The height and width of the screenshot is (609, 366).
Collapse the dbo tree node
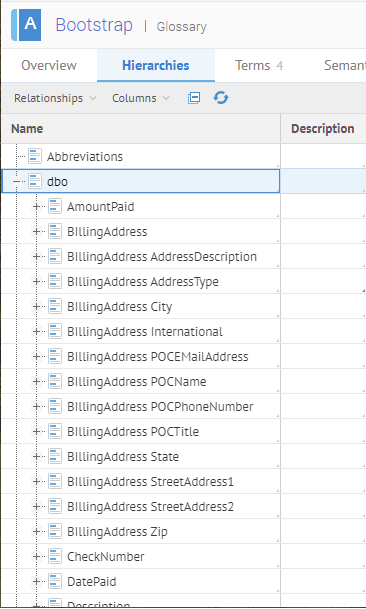(16, 181)
